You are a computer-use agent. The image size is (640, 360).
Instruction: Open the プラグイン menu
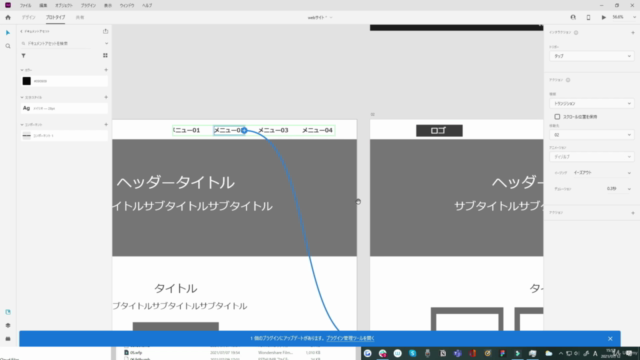[x=88, y=6]
